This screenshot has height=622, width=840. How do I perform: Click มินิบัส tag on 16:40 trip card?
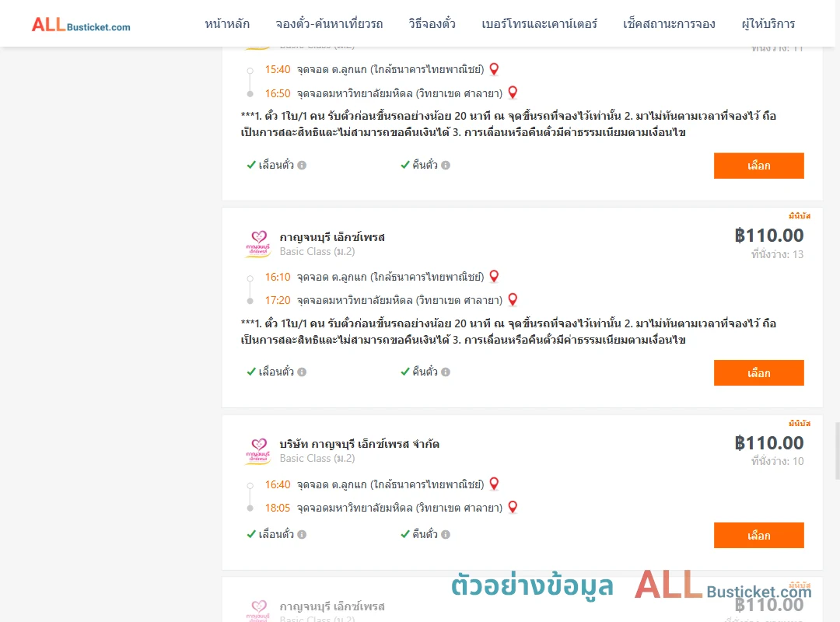coord(800,423)
